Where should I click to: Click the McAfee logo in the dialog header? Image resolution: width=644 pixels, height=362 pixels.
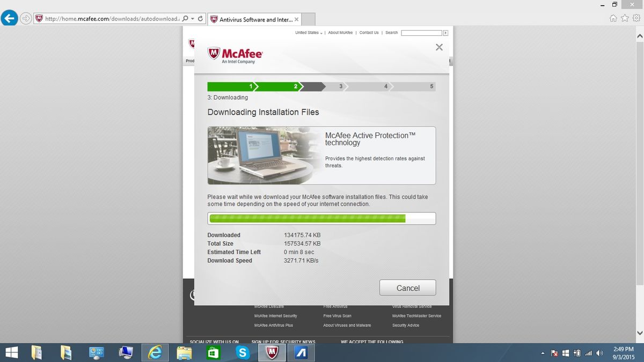235,53
